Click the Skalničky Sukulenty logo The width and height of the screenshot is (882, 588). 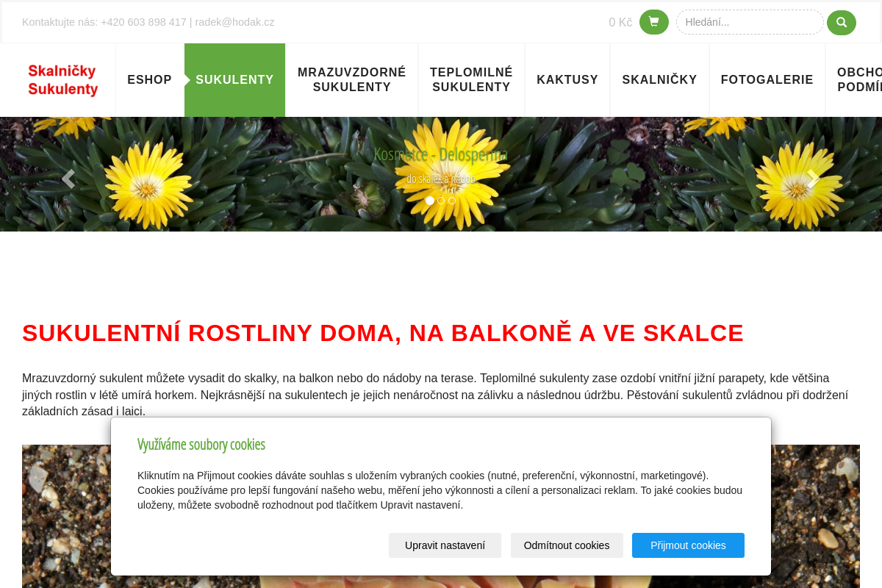click(62, 79)
